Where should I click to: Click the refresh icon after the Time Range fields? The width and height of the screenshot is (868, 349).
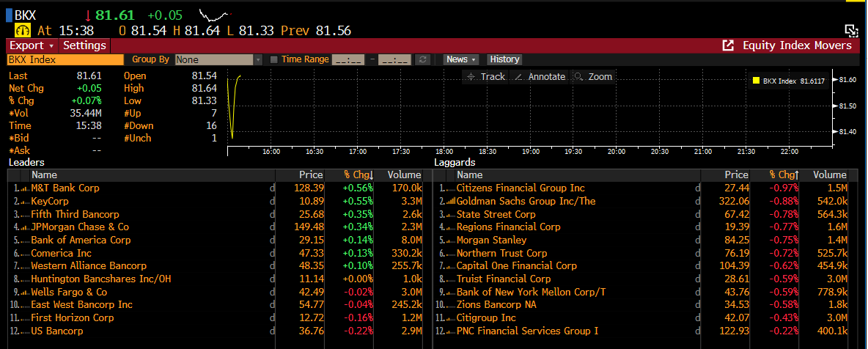pos(423,59)
